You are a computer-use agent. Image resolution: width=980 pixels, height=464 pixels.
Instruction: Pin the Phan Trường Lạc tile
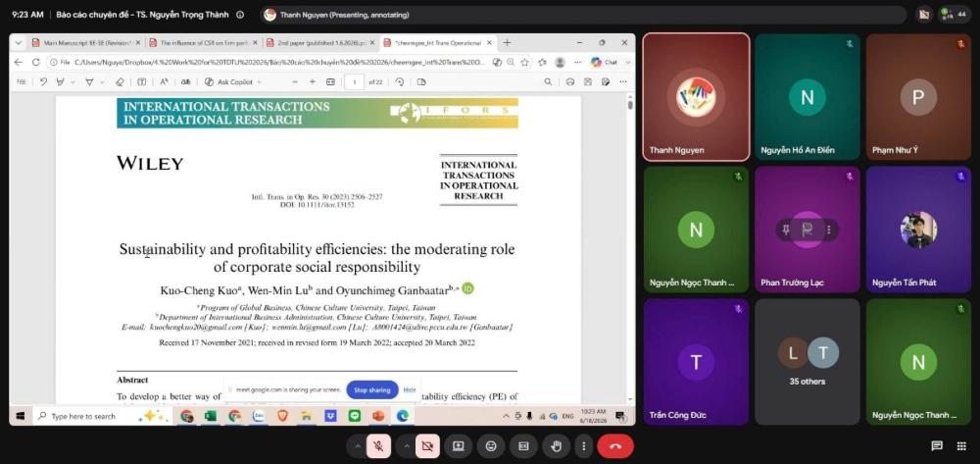tap(788, 230)
